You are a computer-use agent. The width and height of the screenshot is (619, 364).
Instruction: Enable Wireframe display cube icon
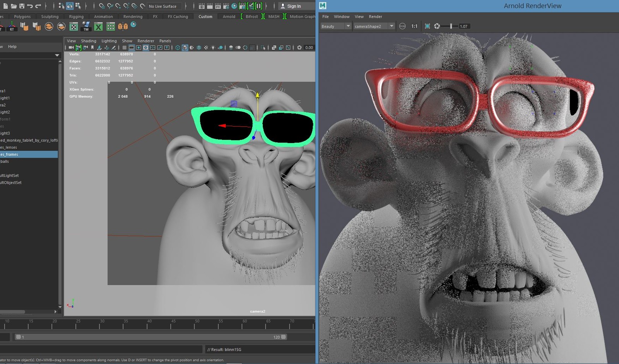pyautogui.click(x=178, y=48)
